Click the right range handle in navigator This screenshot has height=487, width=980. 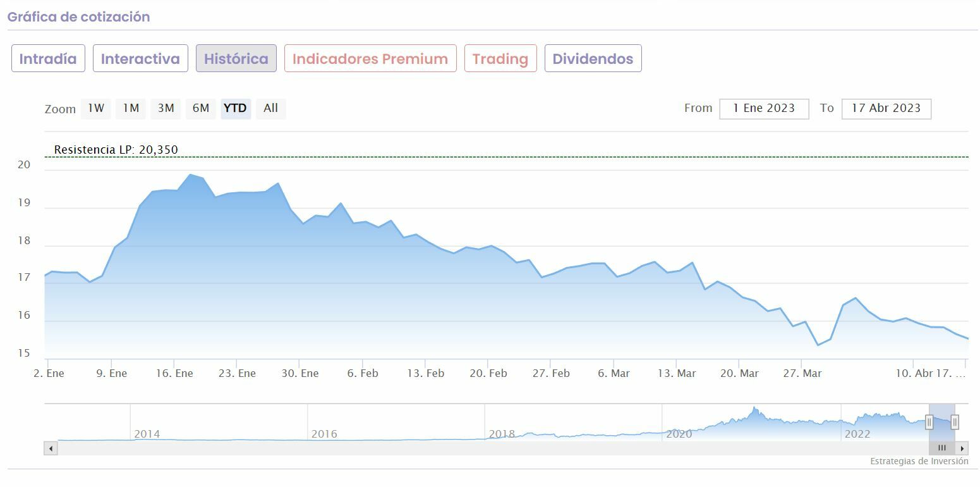[955, 422]
